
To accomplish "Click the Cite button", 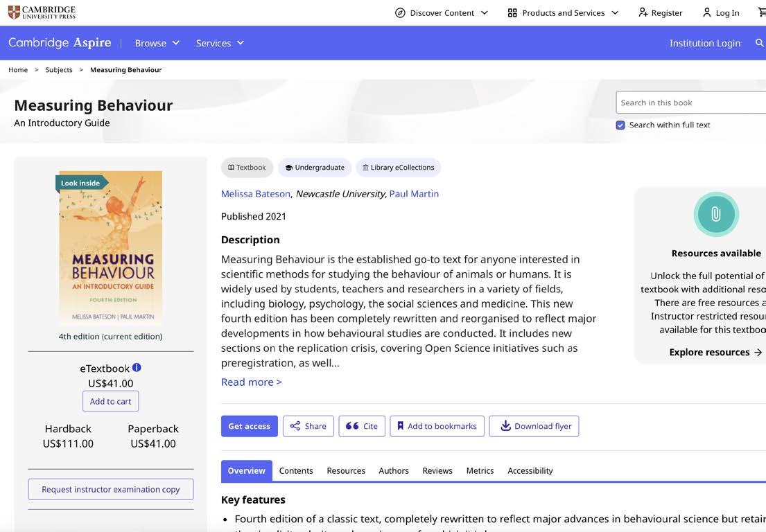I will pos(362,426).
